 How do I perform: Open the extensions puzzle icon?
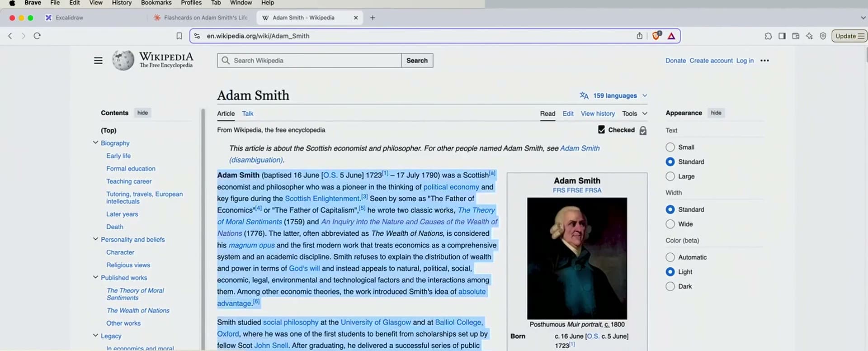[768, 36]
